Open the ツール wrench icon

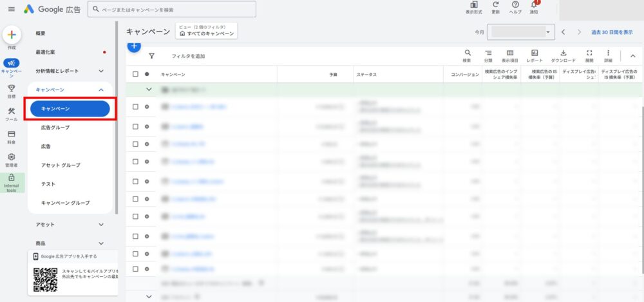(12, 112)
